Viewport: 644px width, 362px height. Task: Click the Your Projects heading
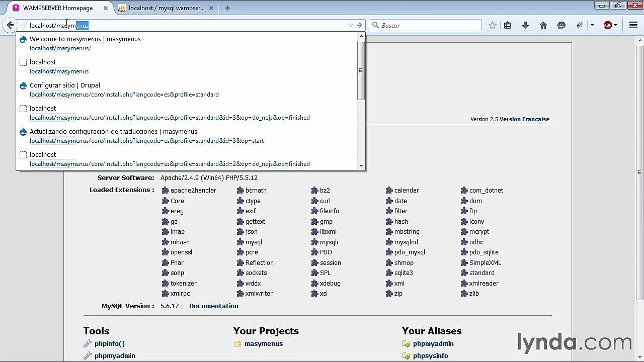click(x=266, y=331)
